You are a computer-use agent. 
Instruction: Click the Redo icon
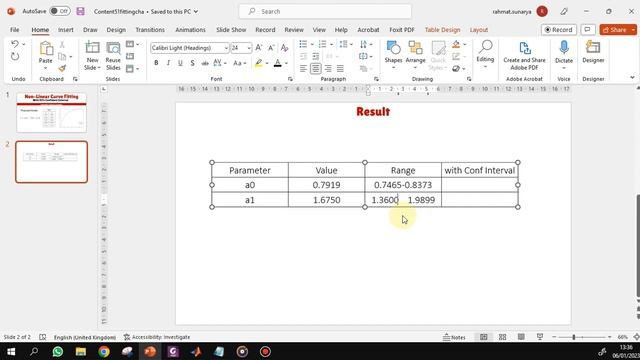(15, 56)
